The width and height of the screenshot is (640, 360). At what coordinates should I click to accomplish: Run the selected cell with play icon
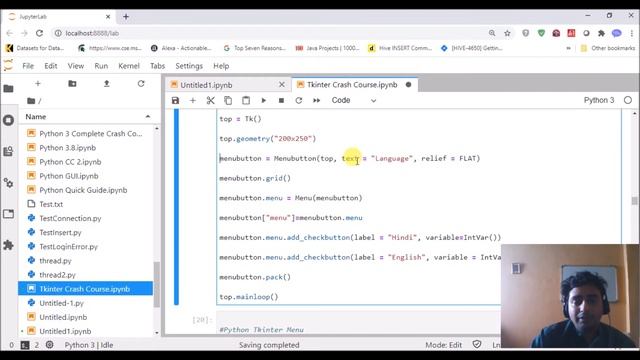click(264, 100)
